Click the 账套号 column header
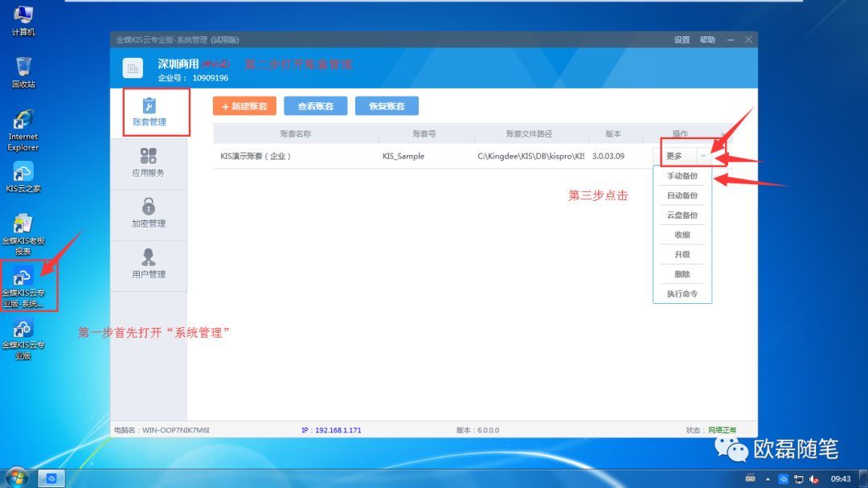Screen dimensions: 868x488 (424, 134)
